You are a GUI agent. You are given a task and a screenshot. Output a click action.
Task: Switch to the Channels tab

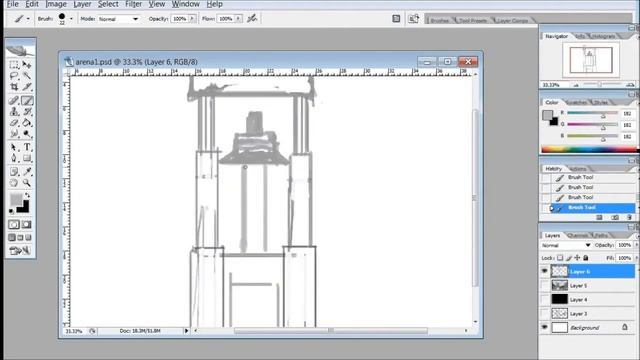pos(578,236)
